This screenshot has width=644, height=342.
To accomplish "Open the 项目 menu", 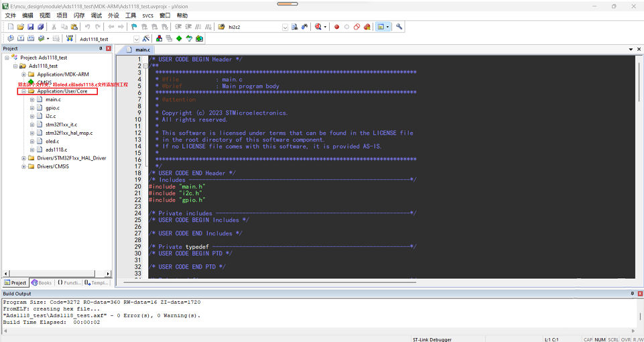I will (x=62, y=15).
